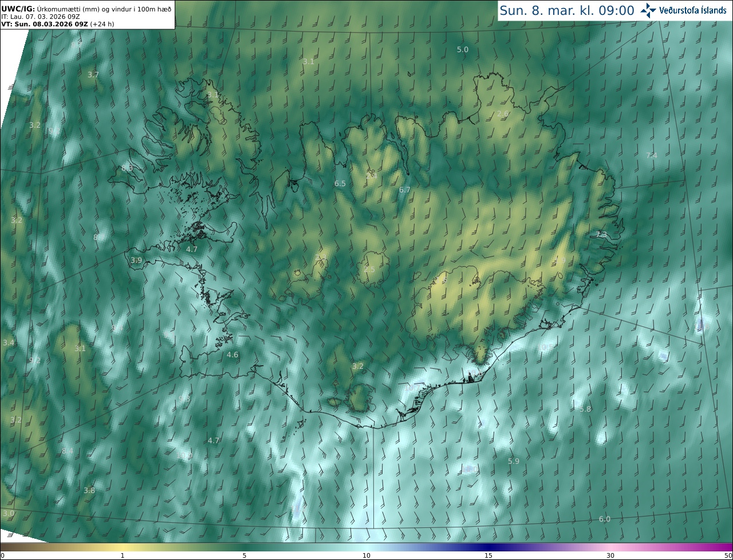Select the 5 tick on the color scale

tap(245, 555)
